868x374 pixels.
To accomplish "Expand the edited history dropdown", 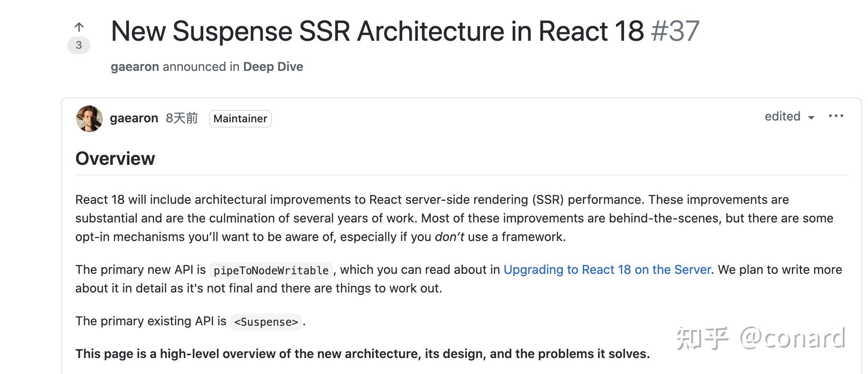I will tap(783, 117).
